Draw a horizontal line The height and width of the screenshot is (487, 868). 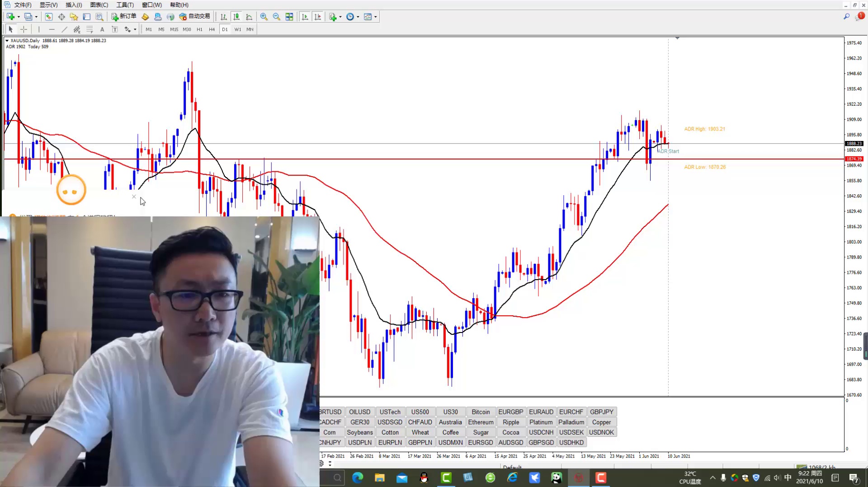tap(52, 29)
